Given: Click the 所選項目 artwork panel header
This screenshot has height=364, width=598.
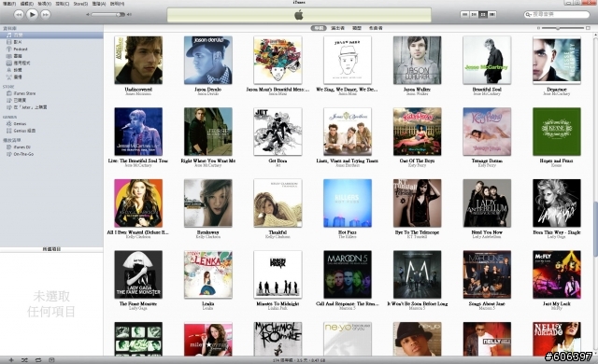Looking at the screenshot, I should (x=51, y=249).
